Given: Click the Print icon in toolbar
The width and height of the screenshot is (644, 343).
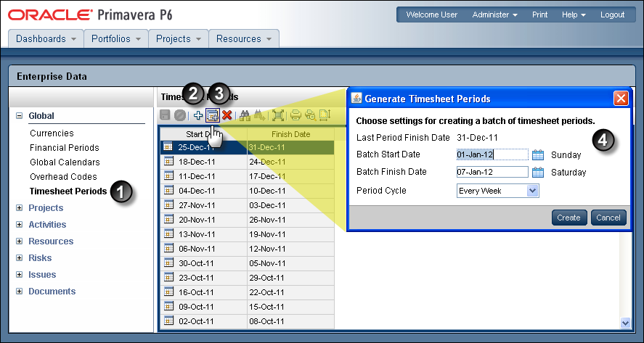Looking at the screenshot, I should tap(295, 116).
